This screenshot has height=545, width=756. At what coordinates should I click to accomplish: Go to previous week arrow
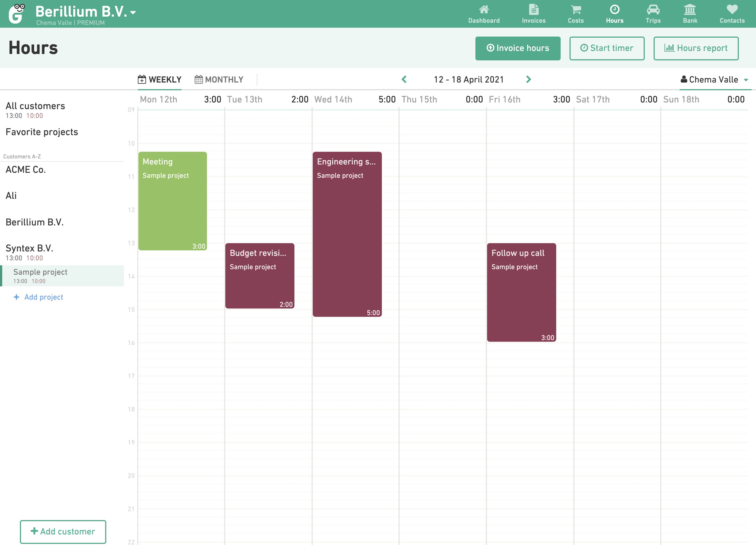[404, 79]
